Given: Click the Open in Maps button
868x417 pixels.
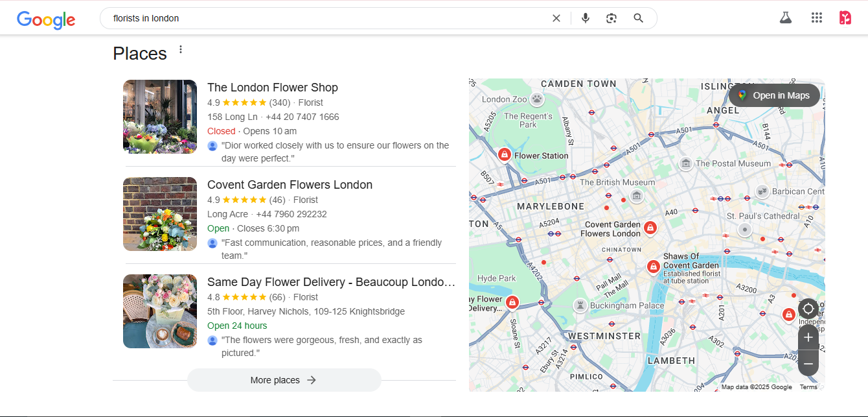Looking at the screenshot, I should tap(774, 95).
